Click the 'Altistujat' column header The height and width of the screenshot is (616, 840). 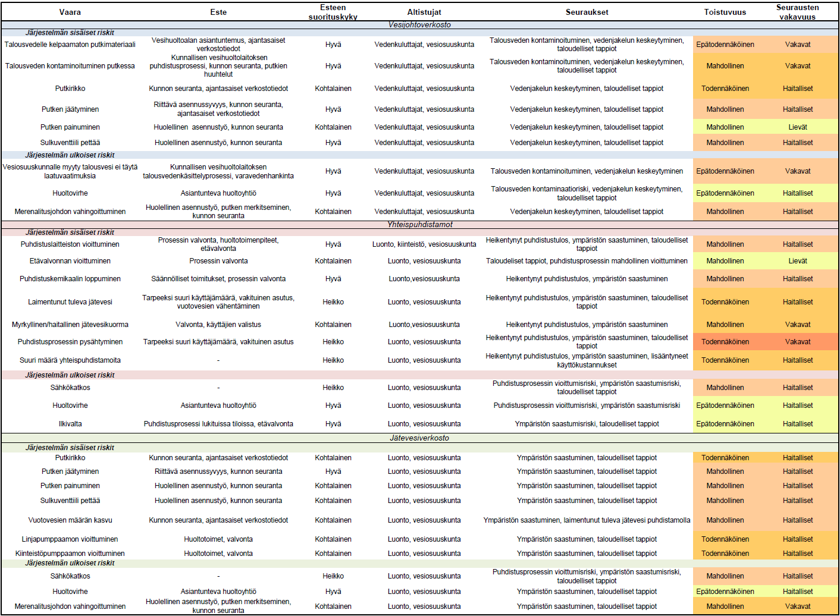[424, 12]
